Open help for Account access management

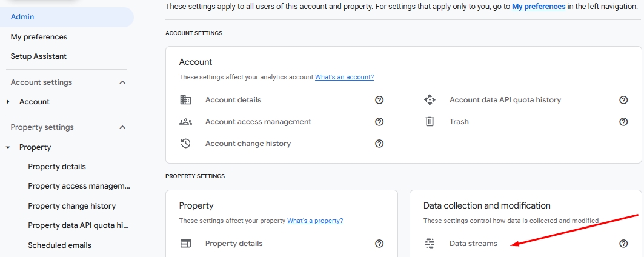tap(379, 122)
